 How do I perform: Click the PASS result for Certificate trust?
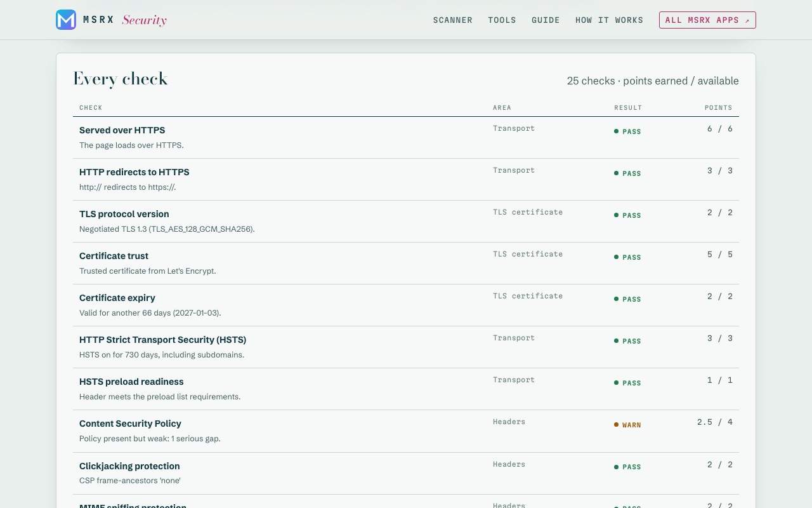pos(627,257)
